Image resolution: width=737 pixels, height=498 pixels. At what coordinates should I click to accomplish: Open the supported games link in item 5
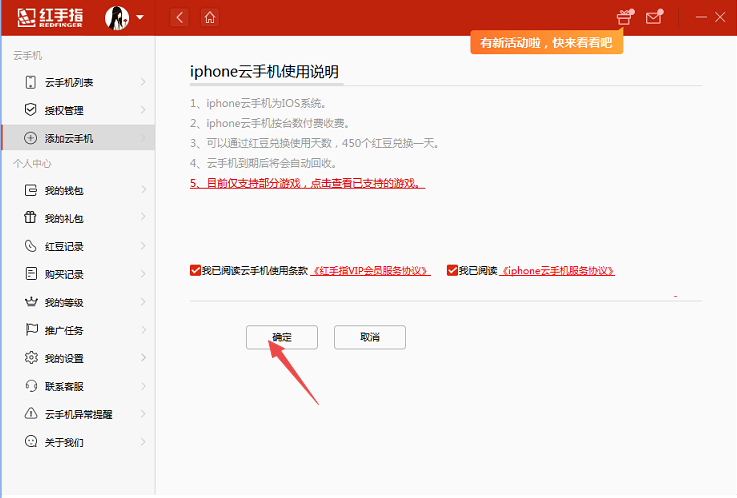(307, 183)
